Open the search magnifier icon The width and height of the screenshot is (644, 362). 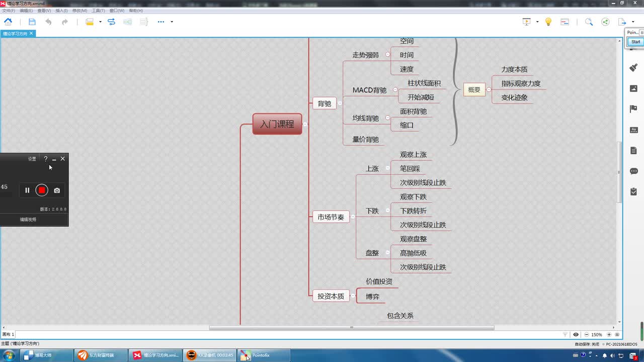589,22
